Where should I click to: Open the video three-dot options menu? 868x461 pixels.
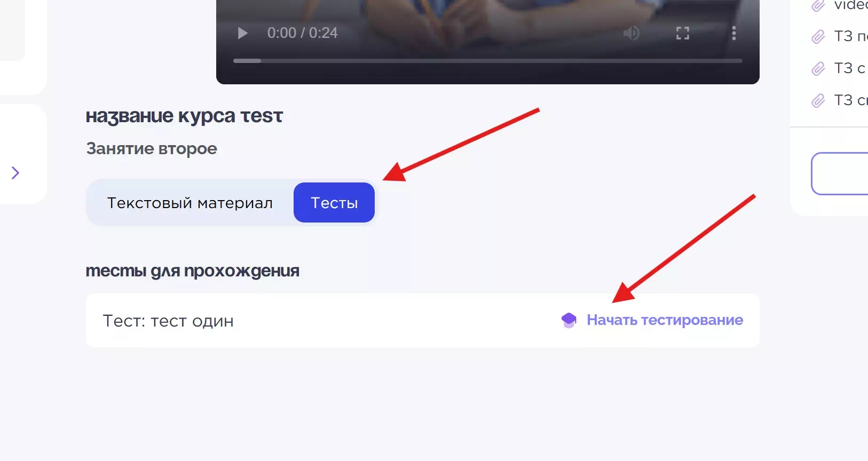coord(734,33)
